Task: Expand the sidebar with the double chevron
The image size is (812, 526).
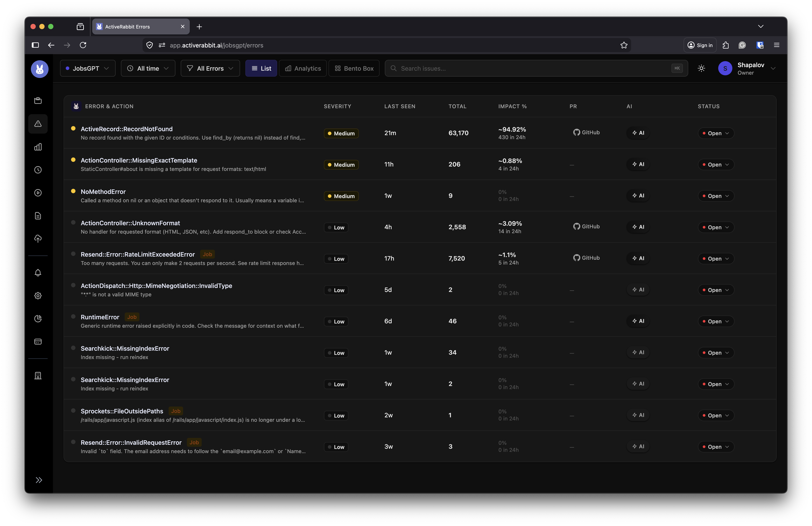Action: pos(39,480)
